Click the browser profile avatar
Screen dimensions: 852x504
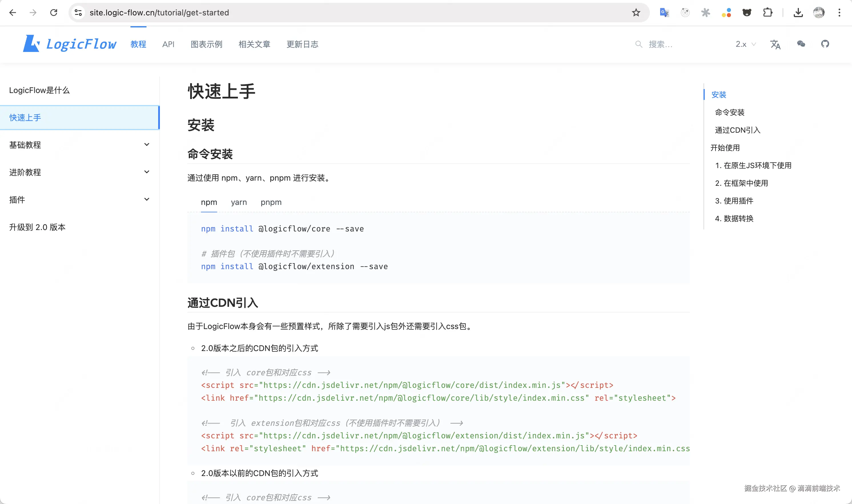[819, 13]
